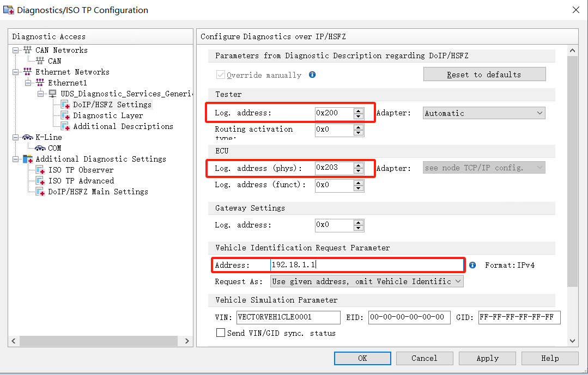This screenshot has height=375, width=588.
Task: Open the Tester Adapter dropdown
Action: pos(484,113)
